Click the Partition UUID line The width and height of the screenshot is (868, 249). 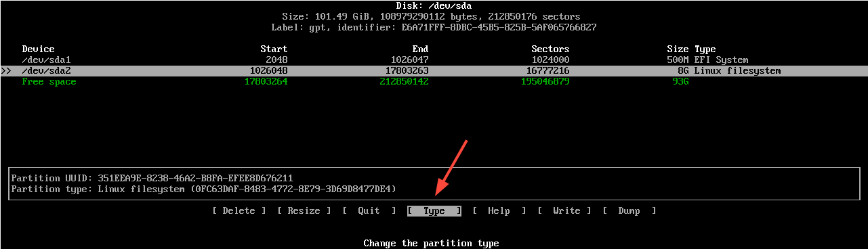tap(152, 178)
